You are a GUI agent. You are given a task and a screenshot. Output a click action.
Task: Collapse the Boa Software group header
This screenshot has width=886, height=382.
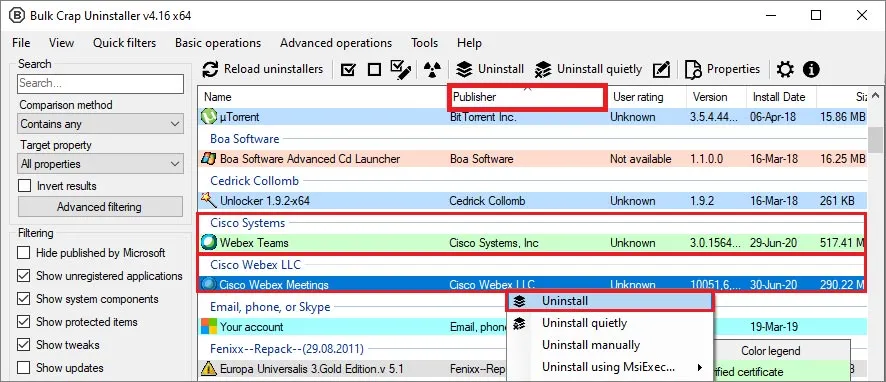(245, 138)
